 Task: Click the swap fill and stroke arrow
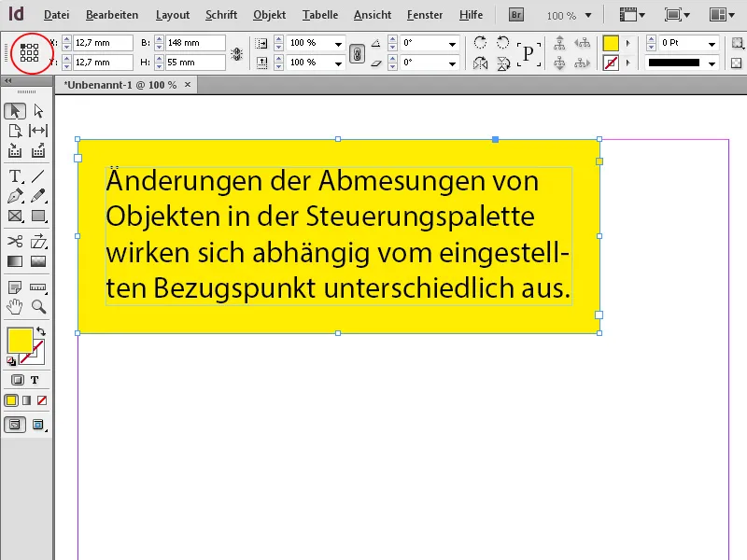pyautogui.click(x=41, y=331)
